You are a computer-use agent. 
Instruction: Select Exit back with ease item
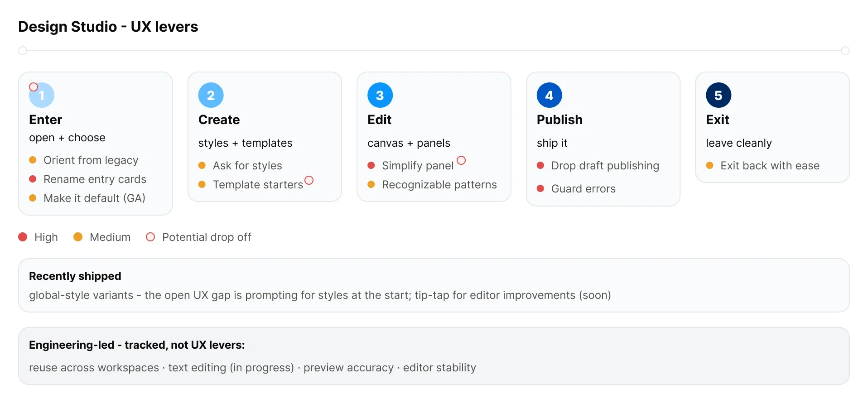click(x=763, y=166)
